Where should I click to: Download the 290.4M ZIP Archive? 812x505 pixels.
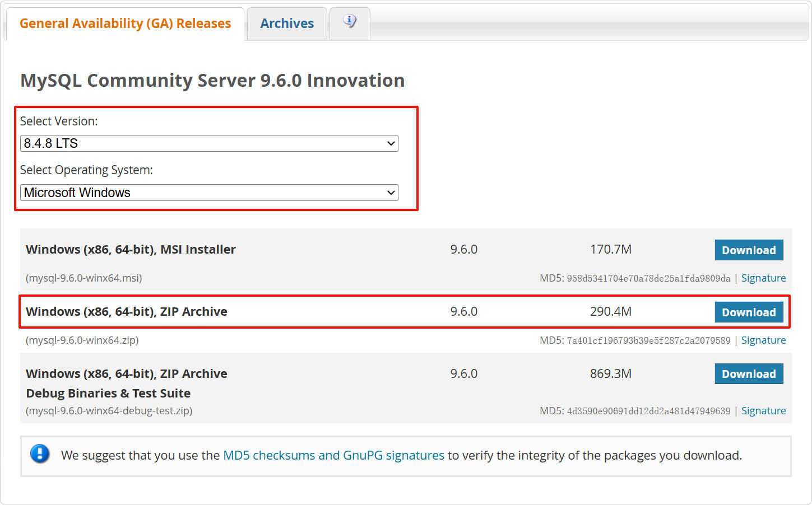coord(748,312)
